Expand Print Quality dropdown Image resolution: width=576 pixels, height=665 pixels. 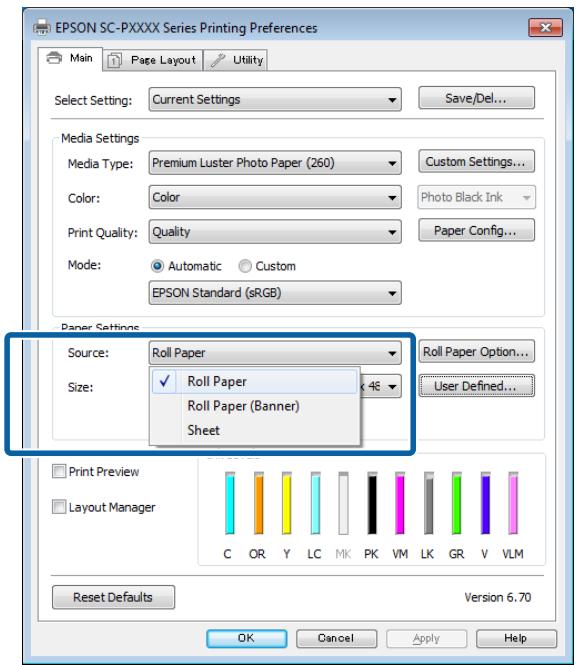[275, 232]
